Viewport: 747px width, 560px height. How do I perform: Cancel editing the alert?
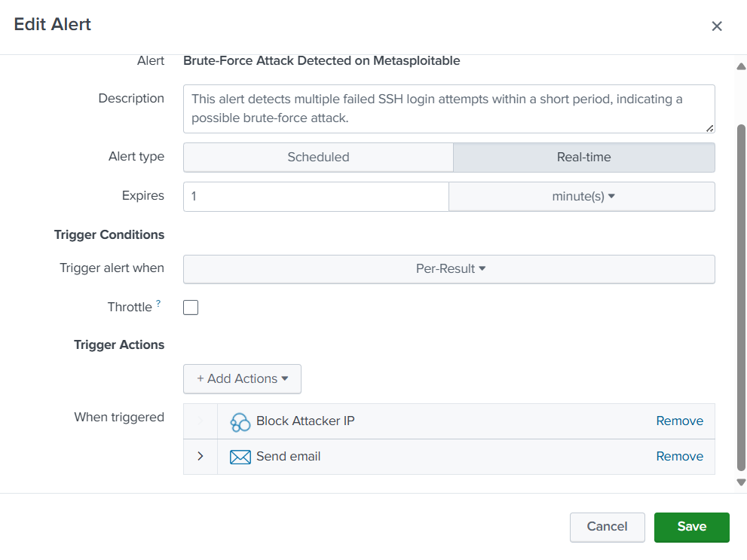[607, 527]
